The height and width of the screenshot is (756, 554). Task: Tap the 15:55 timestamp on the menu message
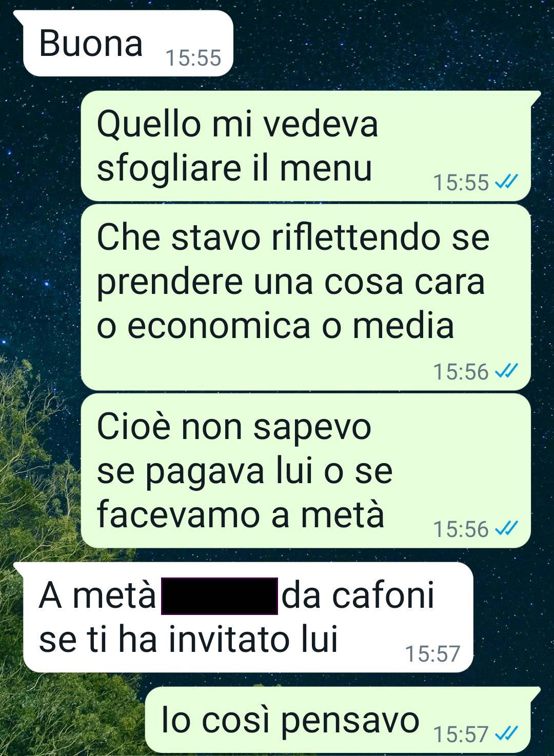tap(461, 182)
